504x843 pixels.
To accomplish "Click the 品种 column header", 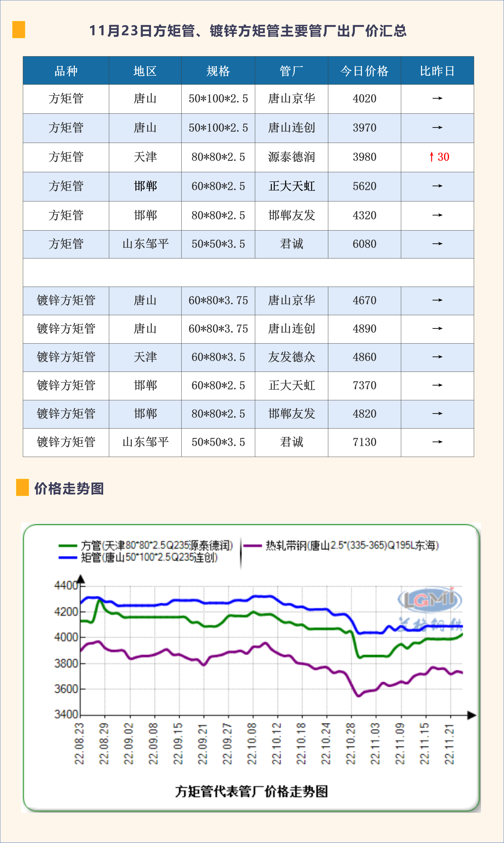I will pyautogui.click(x=66, y=71).
